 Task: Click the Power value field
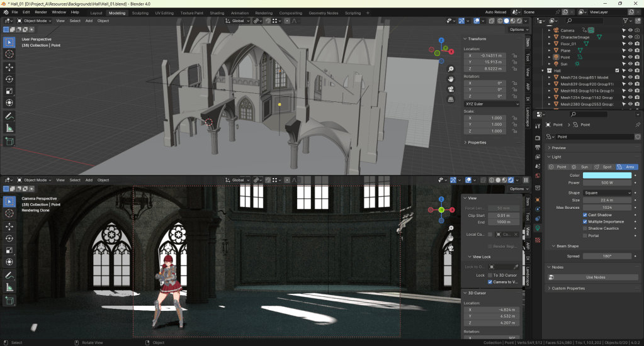click(607, 182)
